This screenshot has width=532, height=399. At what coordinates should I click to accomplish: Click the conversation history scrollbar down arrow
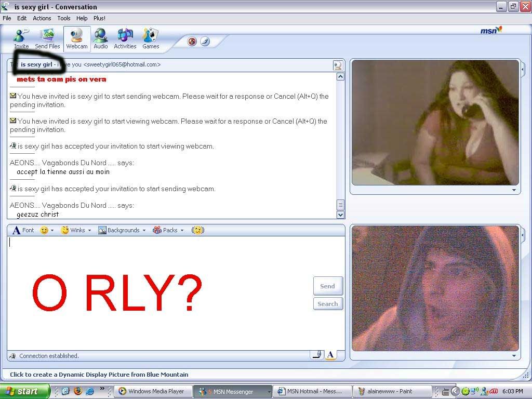pyautogui.click(x=340, y=215)
